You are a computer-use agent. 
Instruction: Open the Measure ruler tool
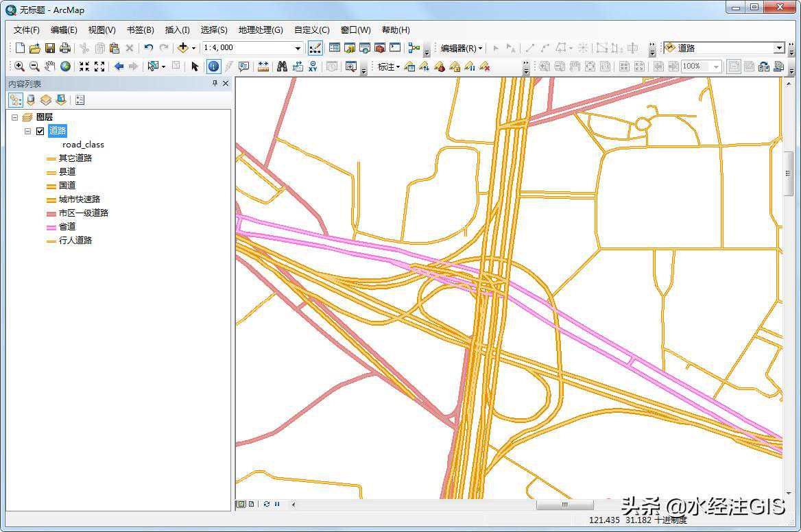pos(263,66)
